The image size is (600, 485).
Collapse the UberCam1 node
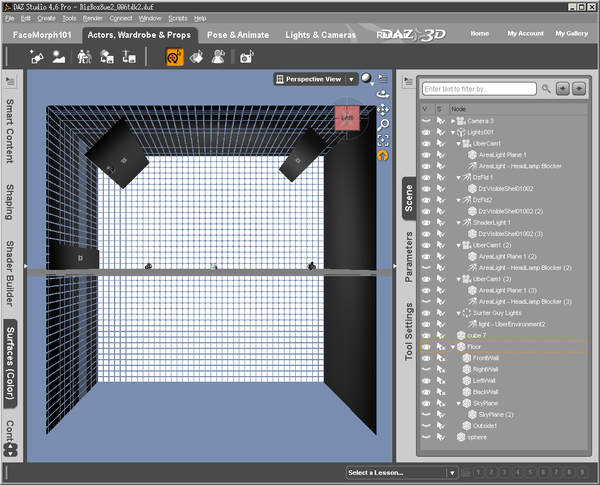458,144
